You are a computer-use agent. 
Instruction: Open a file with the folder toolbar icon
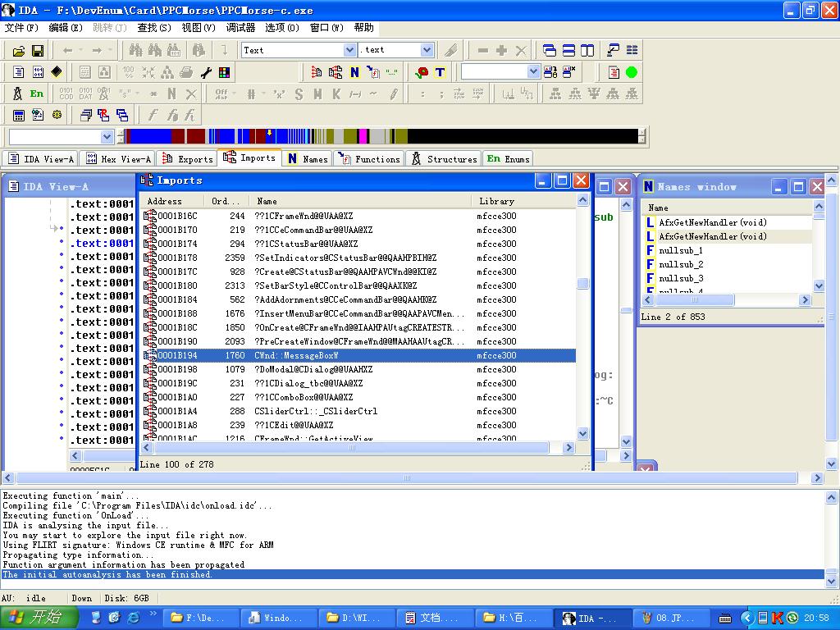click(19, 51)
